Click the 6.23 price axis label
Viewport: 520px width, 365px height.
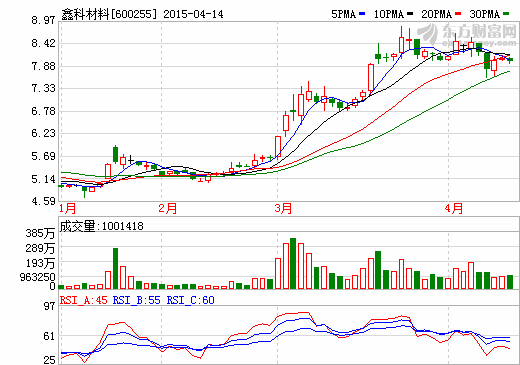pyautogui.click(x=43, y=133)
